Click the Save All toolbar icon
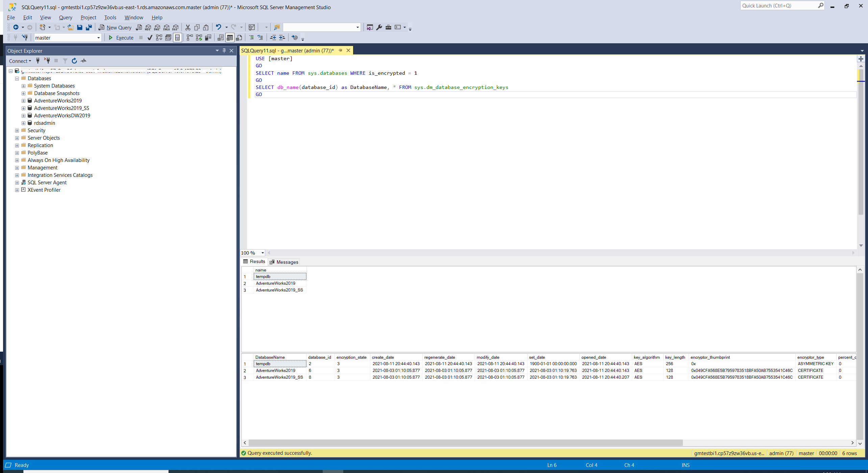Image resolution: width=868 pixels, height=473 pixels. (x=89, y=27)
